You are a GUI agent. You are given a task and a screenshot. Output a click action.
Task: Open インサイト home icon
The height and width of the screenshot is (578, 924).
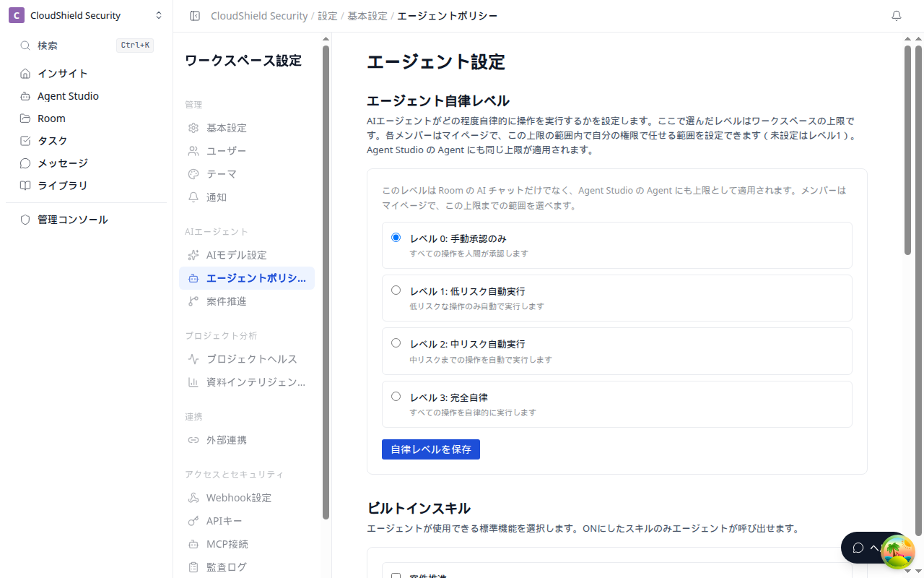(25, 74)
